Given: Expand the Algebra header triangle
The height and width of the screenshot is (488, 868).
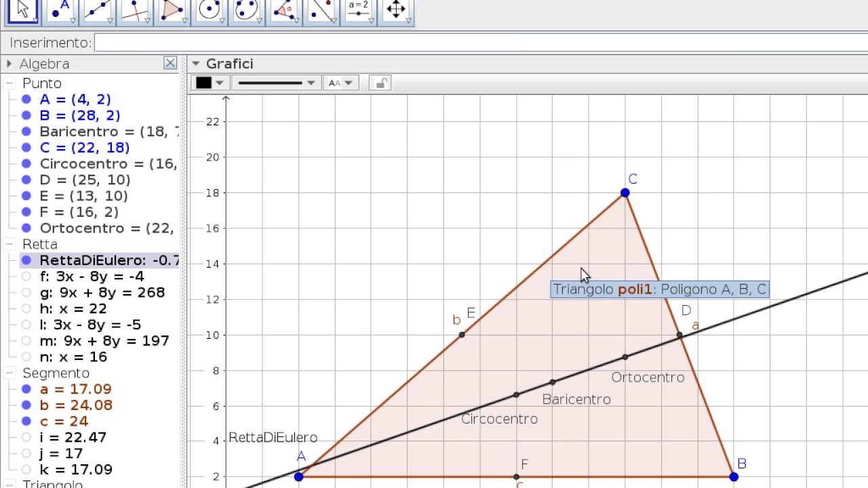Looking at the screenshot, I should coord(9,64).
